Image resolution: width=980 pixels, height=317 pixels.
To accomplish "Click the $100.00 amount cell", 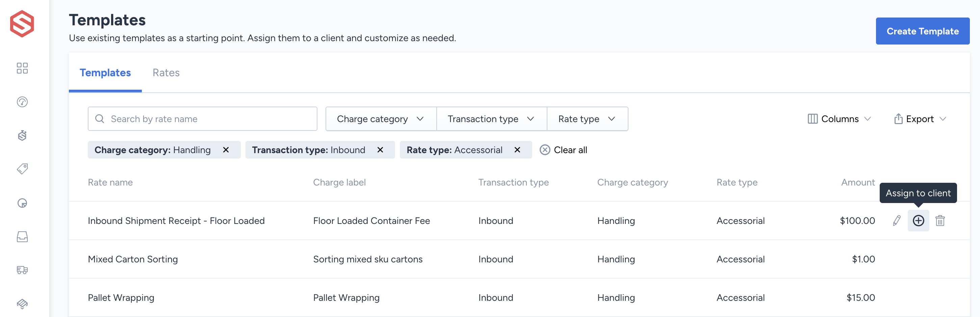I will click(x=857, y=221).
